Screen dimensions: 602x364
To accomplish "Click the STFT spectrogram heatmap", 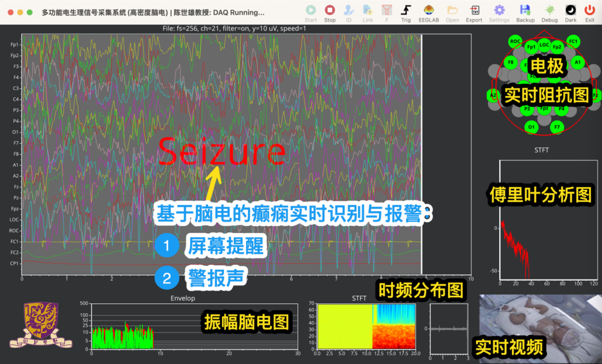I will click(x=366, y=328).
